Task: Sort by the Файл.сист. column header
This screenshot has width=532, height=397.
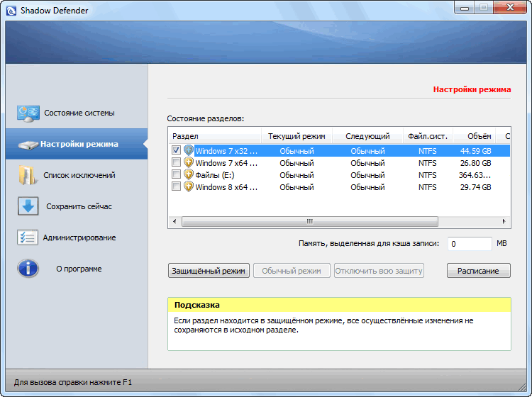Action: (428, 136)
